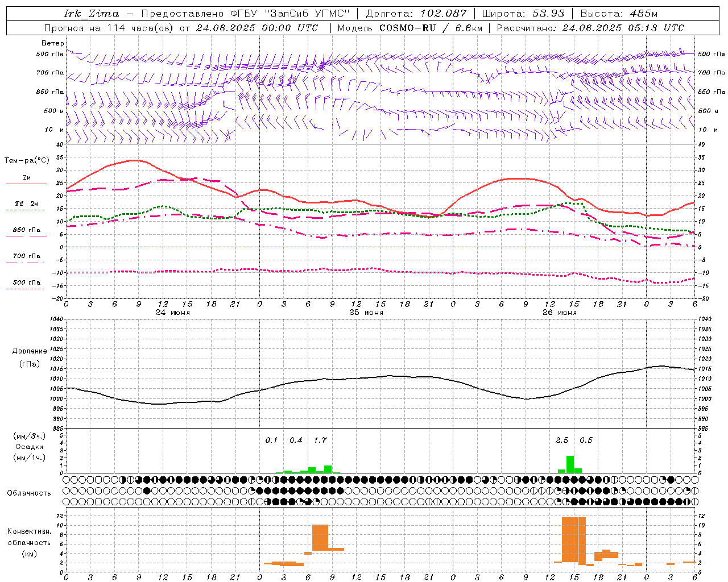Click the 0.1 three-hour precipitation value
This screenshot has width=728, height=582.
(271, 440)
